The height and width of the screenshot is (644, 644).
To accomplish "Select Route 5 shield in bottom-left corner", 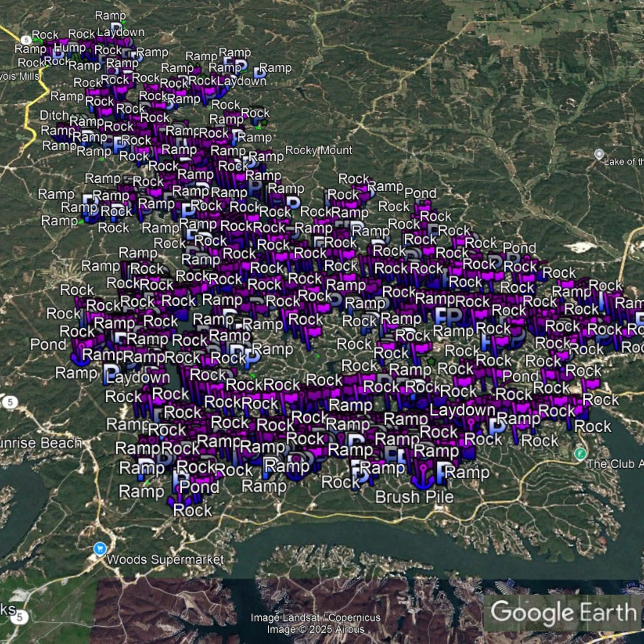I will coord(20,617).
